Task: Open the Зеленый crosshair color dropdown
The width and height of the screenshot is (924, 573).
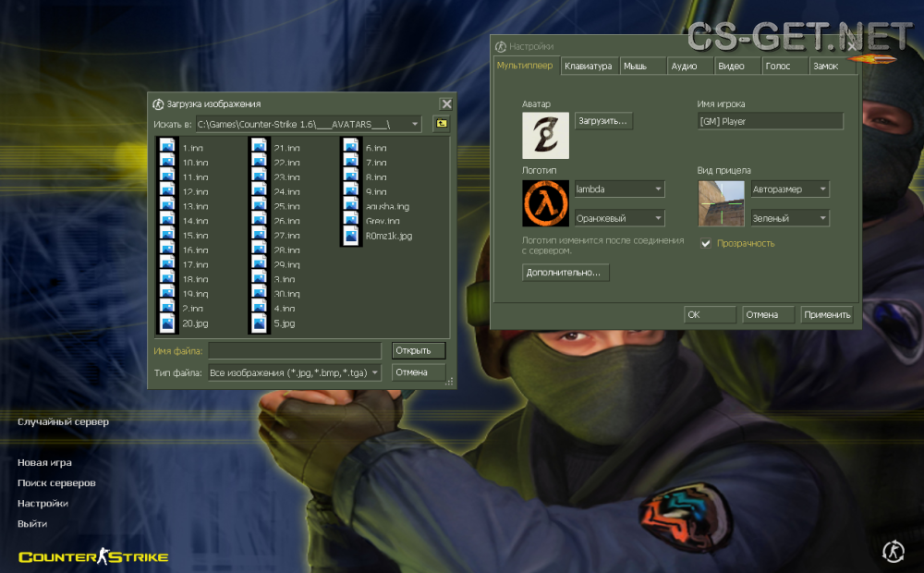Action: click(822, 218)
